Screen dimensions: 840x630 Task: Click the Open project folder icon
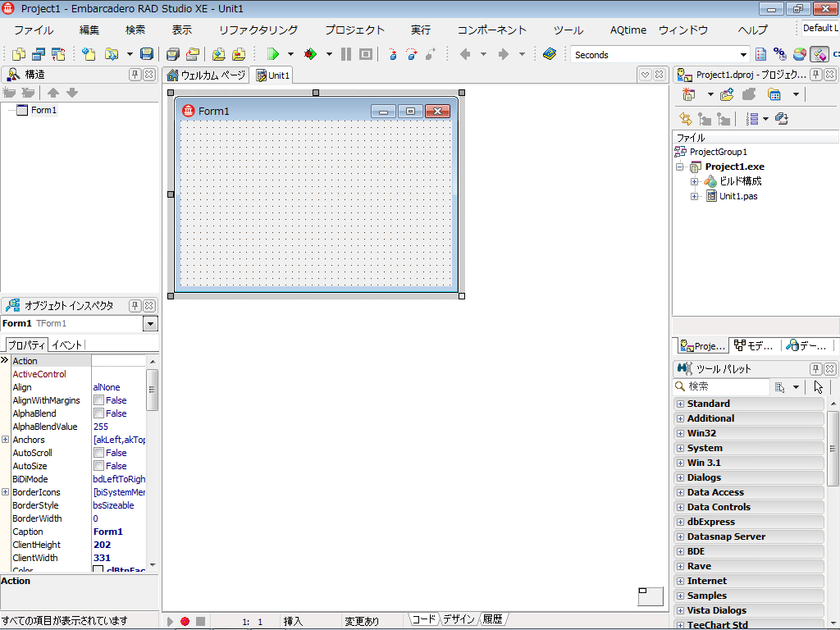[x=192, y=54]
